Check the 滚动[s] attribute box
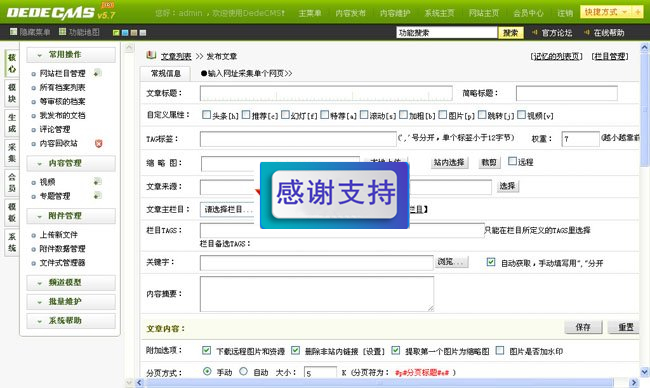The height and width of the screenshot is (388, 650). click(364, 114)
